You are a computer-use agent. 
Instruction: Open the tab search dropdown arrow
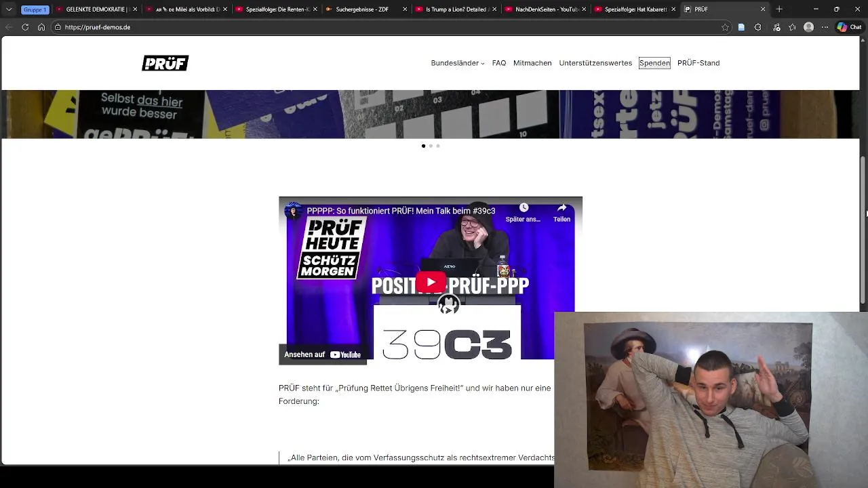point(9,9)
